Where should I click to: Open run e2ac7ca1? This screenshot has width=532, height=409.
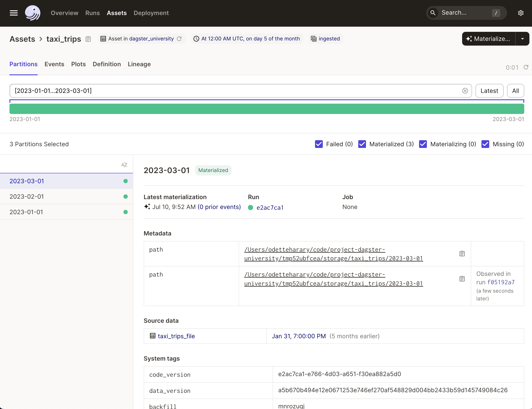[x=270, y=208]
